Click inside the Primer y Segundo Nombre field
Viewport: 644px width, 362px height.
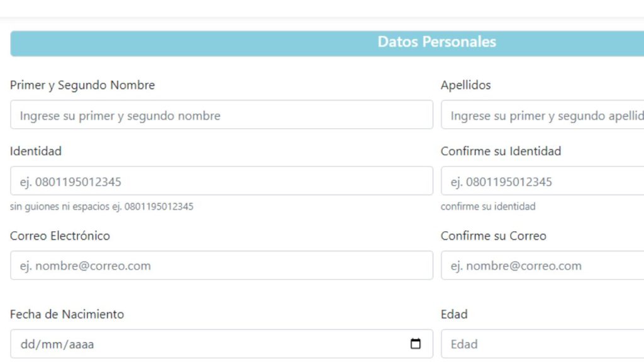(220, 115)
